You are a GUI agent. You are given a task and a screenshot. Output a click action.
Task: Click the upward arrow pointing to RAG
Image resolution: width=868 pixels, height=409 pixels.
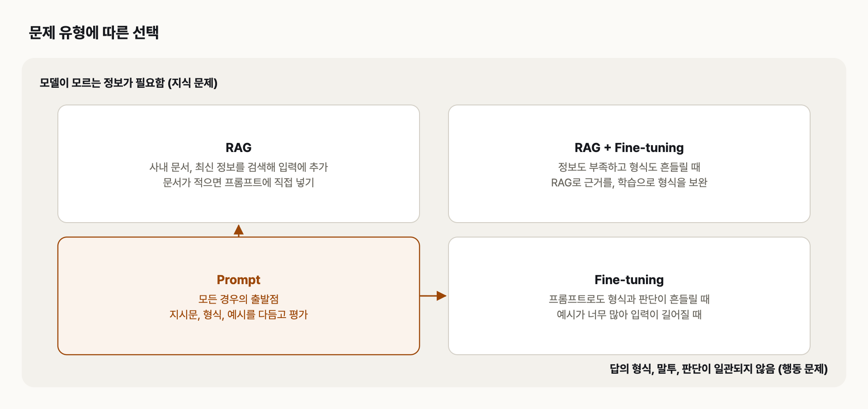pos(239,230)
